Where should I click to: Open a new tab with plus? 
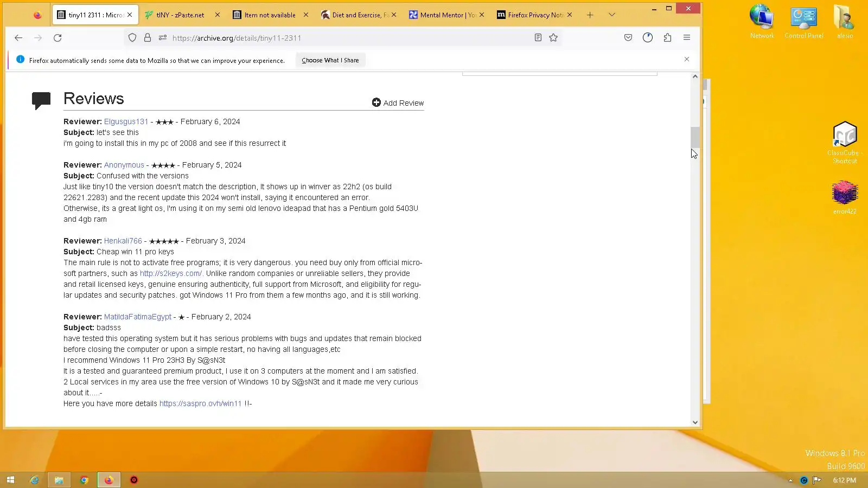click(590, 15)
